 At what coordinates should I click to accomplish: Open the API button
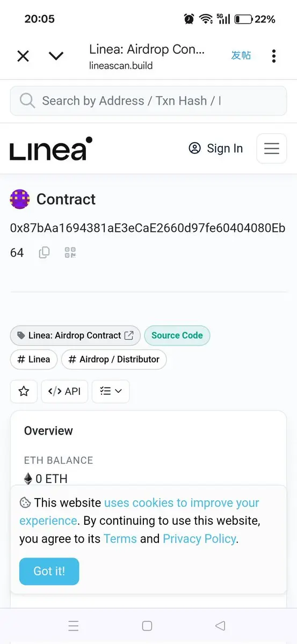tap(64, 391)
